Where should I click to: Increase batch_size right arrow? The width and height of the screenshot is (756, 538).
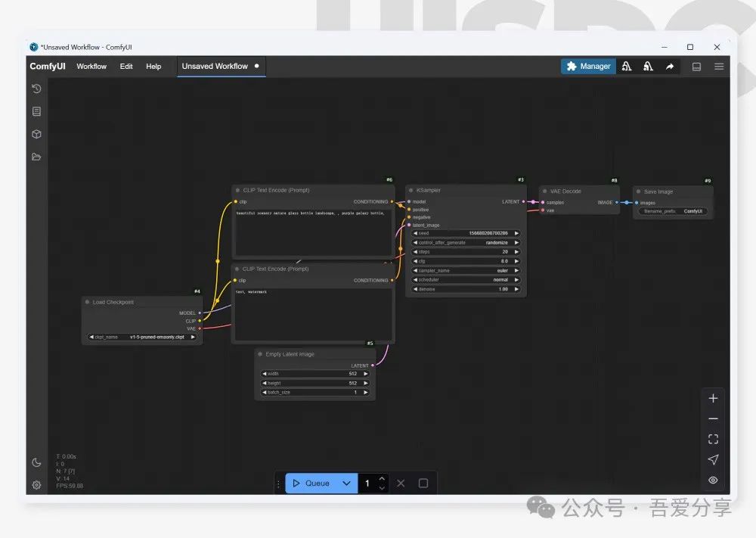point(366,392)
